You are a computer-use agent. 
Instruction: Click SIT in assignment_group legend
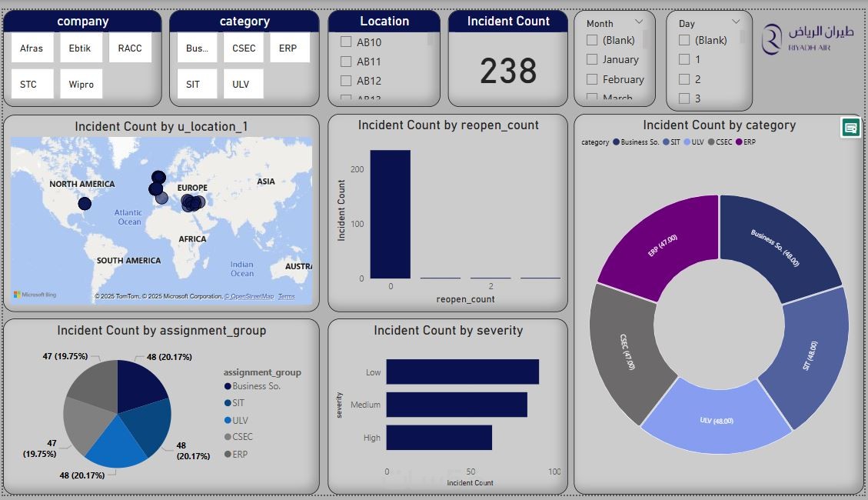(234, 402)
